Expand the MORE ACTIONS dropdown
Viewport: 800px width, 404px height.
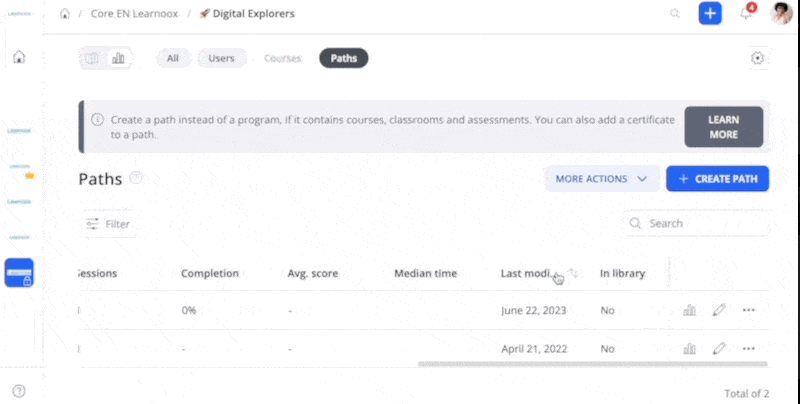click(x=602, y=179)
